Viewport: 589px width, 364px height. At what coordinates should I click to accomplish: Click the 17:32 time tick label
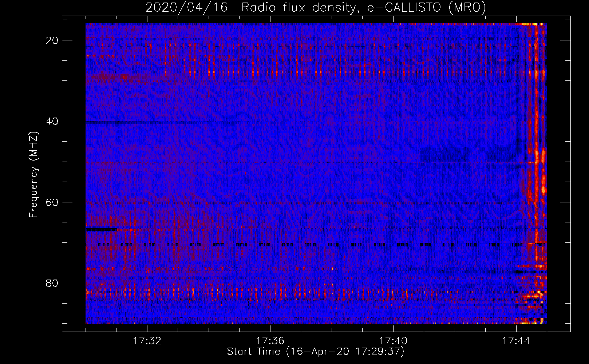[x=147, y=341]
